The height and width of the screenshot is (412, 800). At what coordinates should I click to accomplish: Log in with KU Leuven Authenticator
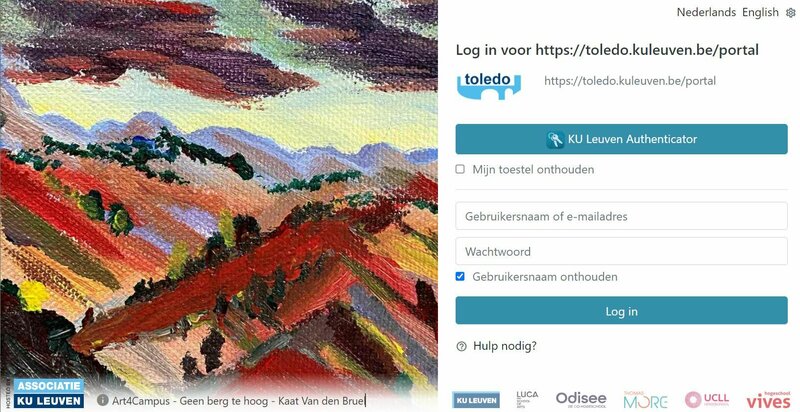[621, 139]
